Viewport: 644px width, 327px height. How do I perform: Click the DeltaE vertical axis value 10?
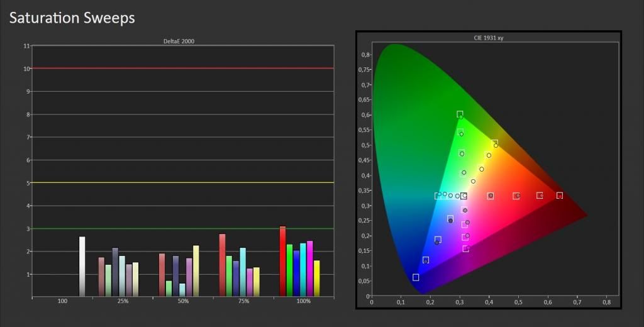tap(26, 69)
